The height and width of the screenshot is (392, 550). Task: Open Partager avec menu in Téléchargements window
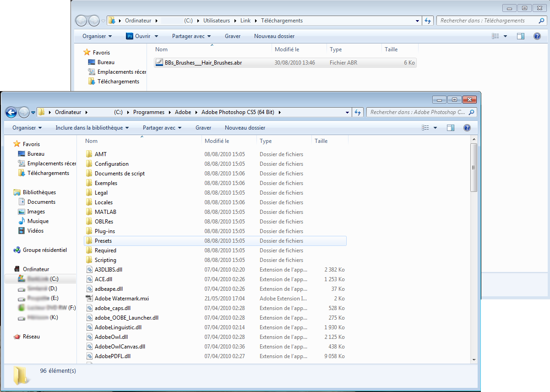coord(191,36)
